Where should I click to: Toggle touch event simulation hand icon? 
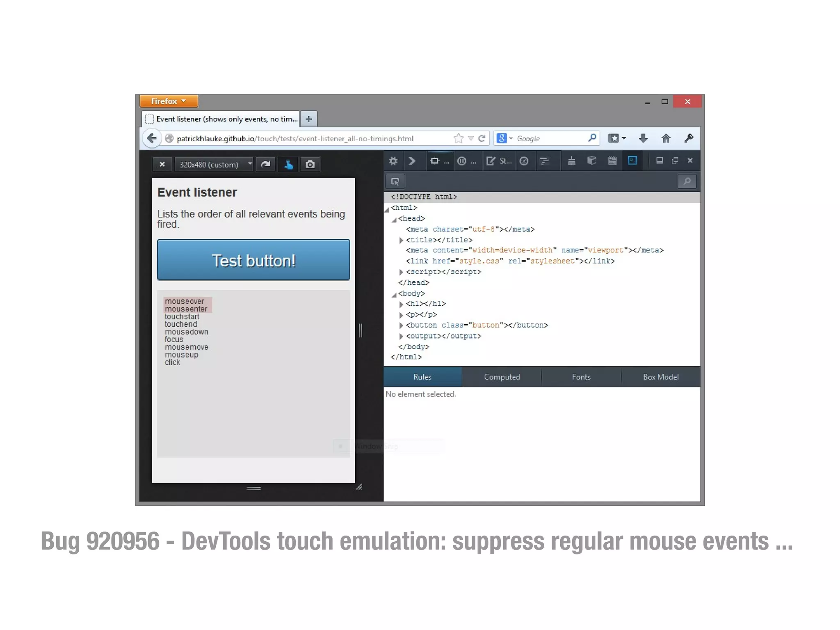pos(288,165)
